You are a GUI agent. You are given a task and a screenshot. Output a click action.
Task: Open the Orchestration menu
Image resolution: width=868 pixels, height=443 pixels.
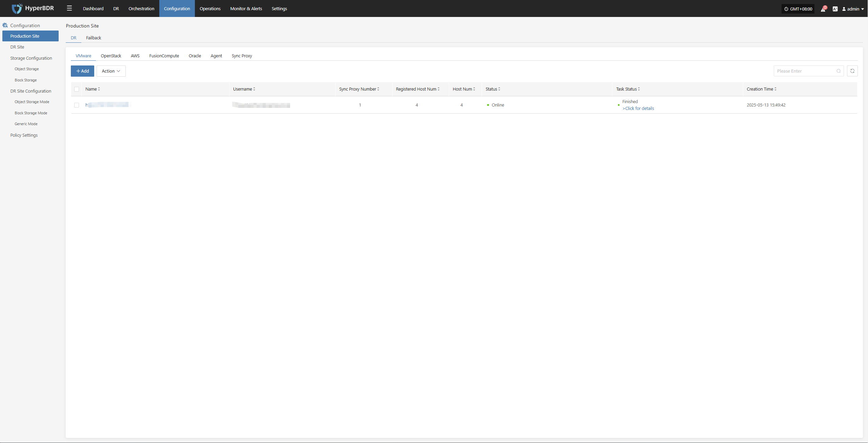pos(141,8)
